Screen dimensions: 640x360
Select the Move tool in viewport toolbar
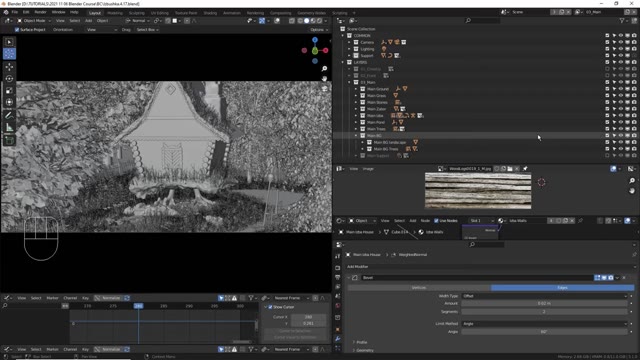[x=9, y=67]
